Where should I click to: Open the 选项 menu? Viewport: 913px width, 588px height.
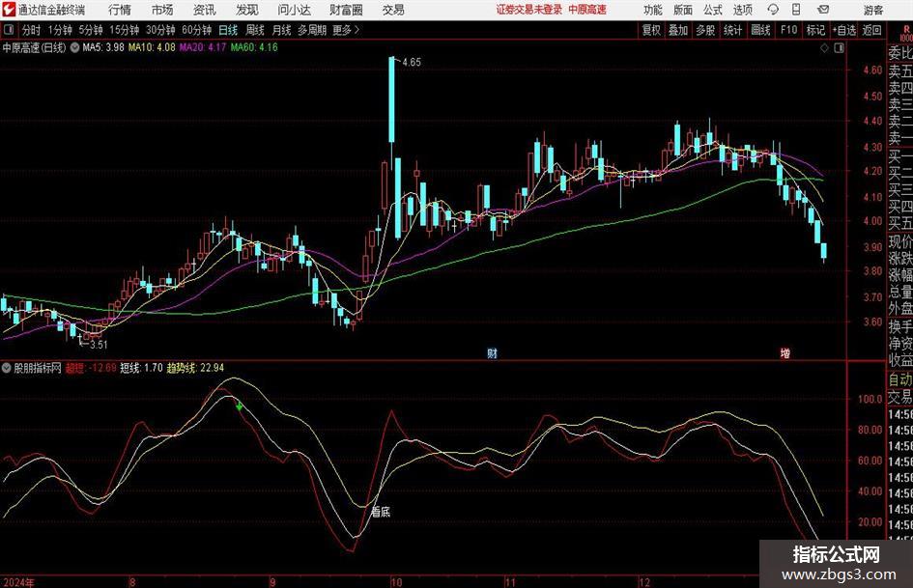(742, 10)
